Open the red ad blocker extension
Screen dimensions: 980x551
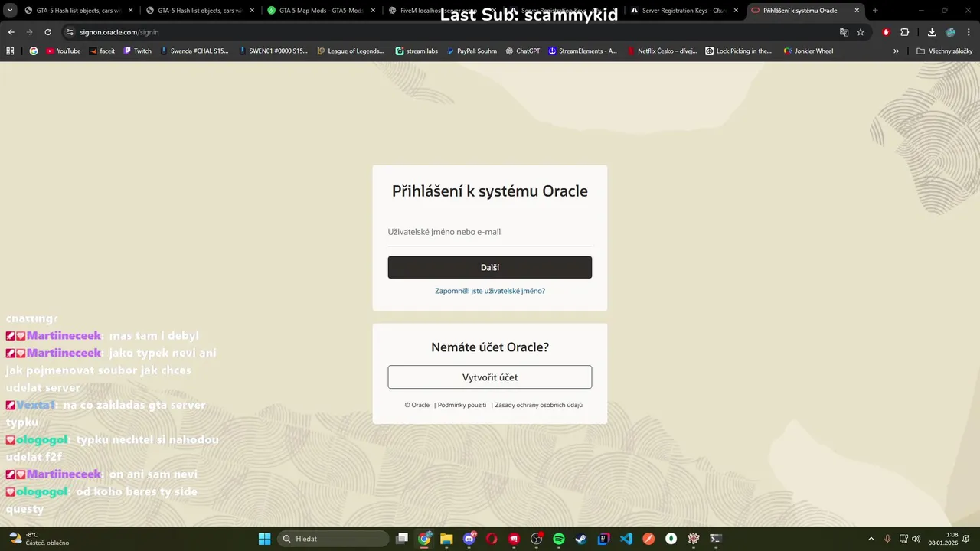[886, 32]
